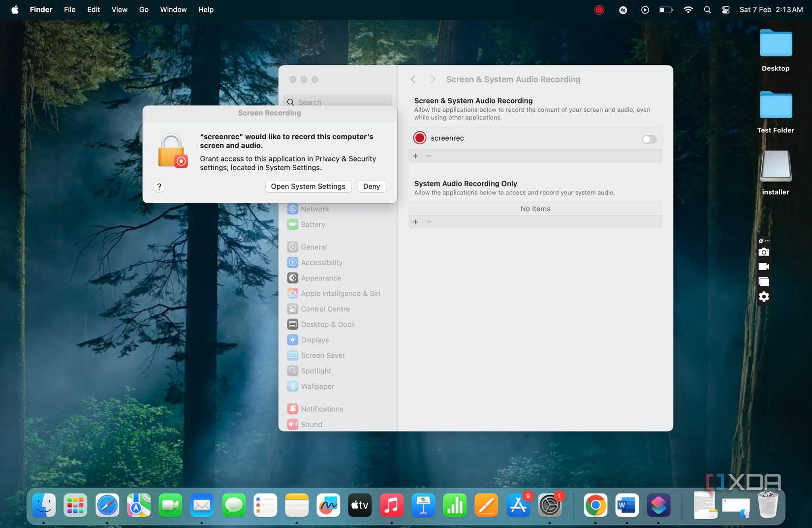The height and width of the screenshot is (528, 812).
Task: Open Music from the Dock
Action: tap(392, 505)
